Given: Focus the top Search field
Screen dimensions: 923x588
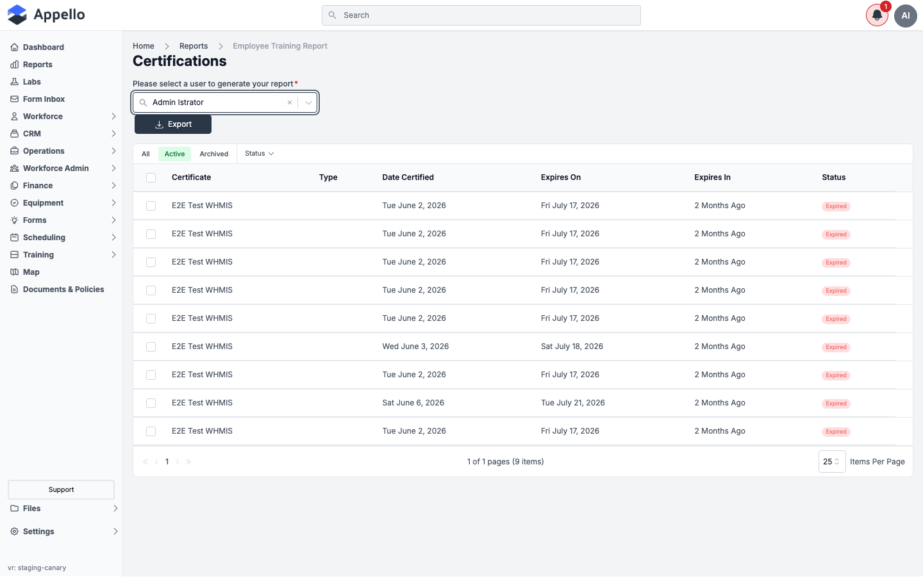Looking at the screenshot, I should (481, 15).
